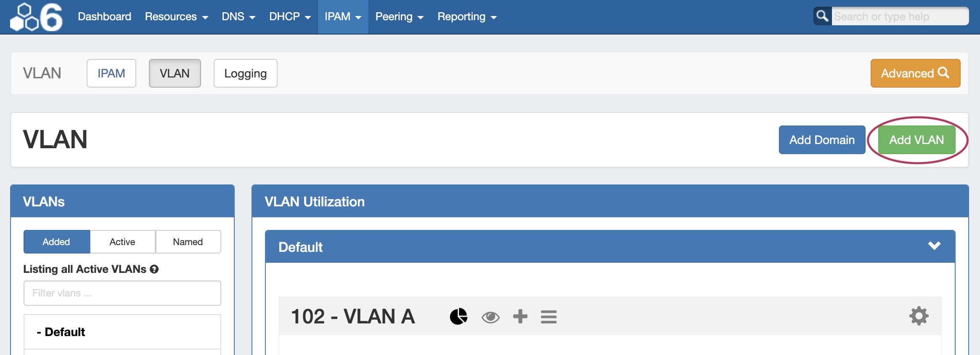The width and height of the screenshot is (980, 355).
Task: Select the Added VLAN filter toggle
Action: [56, 242]
